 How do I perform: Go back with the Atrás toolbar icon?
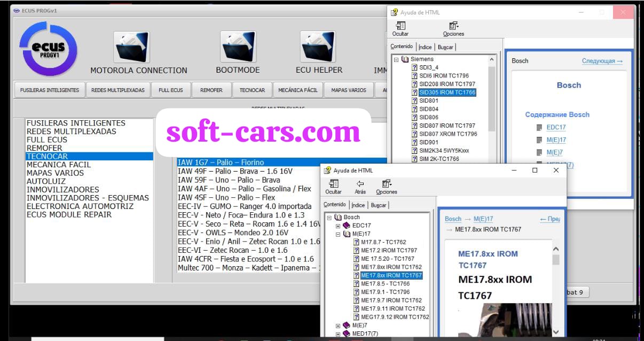(360, 187)
